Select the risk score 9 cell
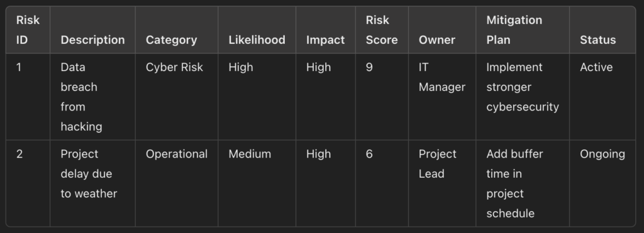644x233 pixels. pyautogui.click(x=382, y=97)
